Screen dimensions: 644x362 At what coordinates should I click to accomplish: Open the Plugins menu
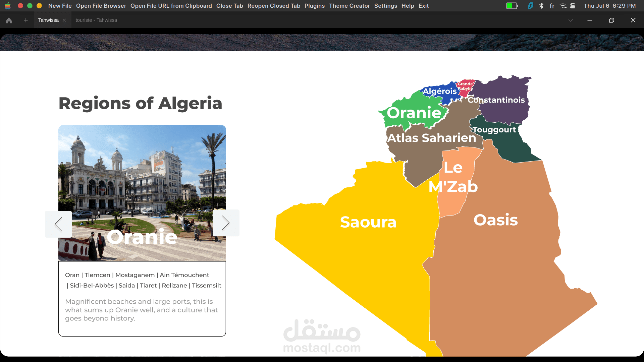(x=314, y=6)
